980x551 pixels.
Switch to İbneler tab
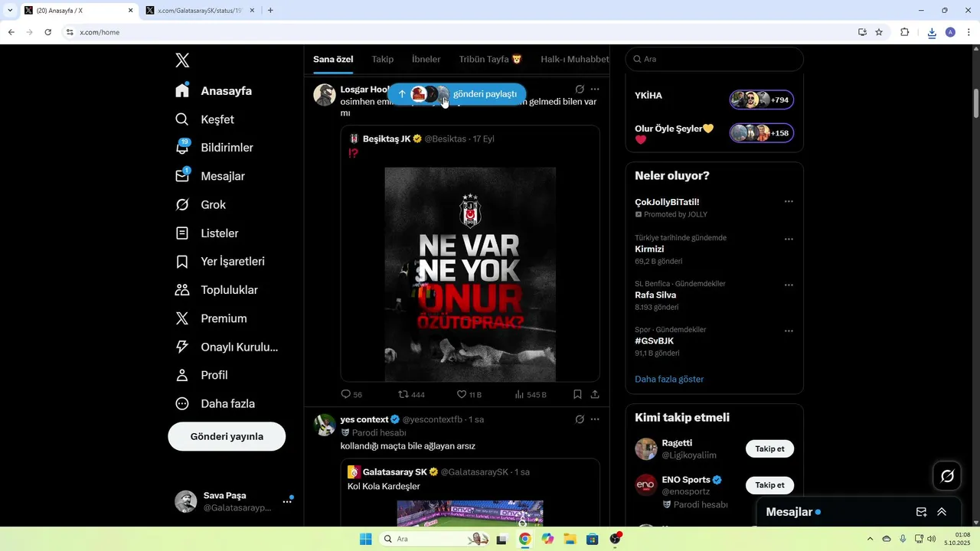426,59
